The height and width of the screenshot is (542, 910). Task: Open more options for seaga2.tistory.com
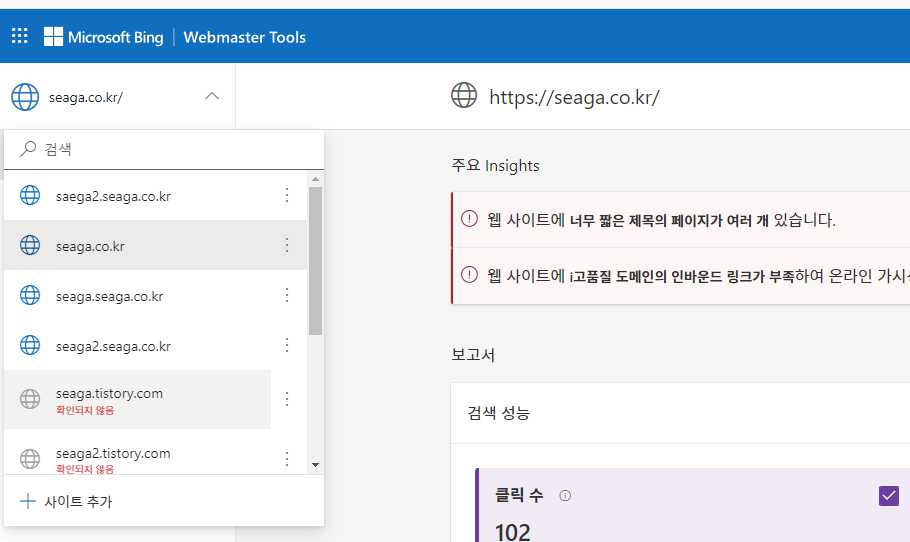(287, 459)
